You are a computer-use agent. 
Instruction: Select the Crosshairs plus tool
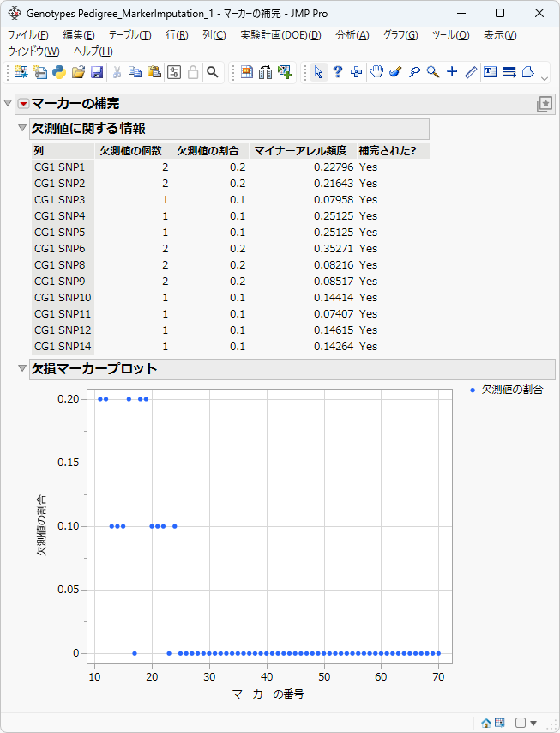(452, 71)
